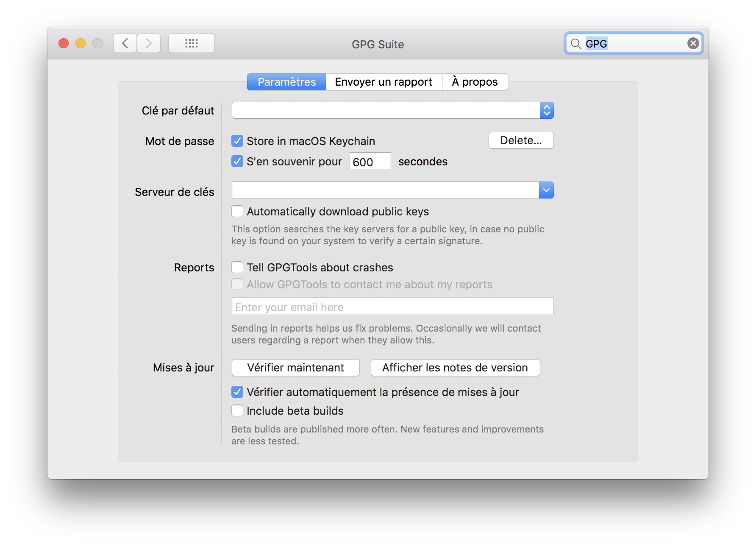
Task: Expand the Serveur de clés dropdown
Action: pyautogui.click(x=546, y=190)
